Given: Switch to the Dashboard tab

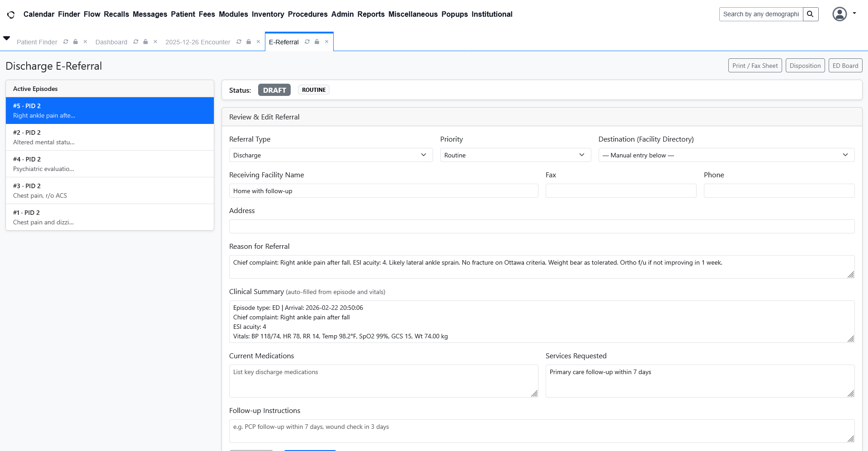Looking at the screenshot, I should (x=111, y=42).
